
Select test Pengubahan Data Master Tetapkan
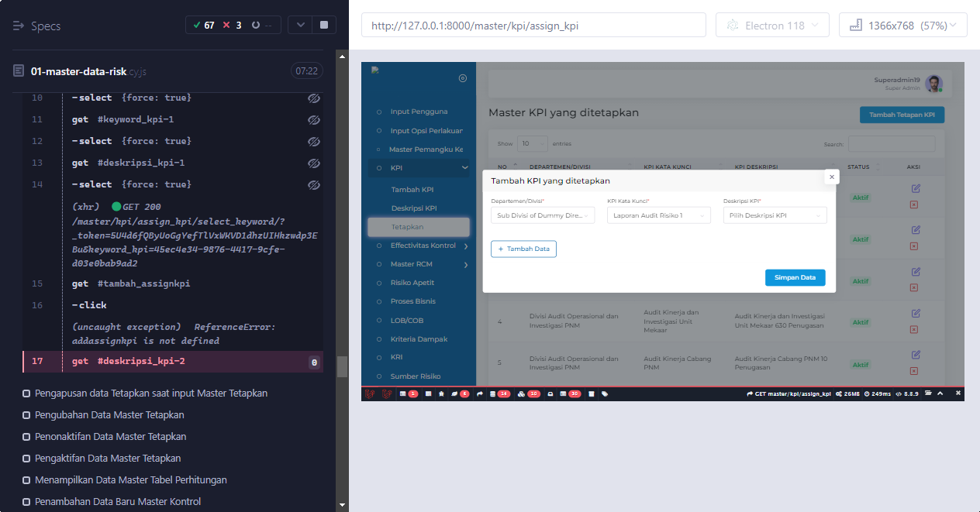coord(109,415)
